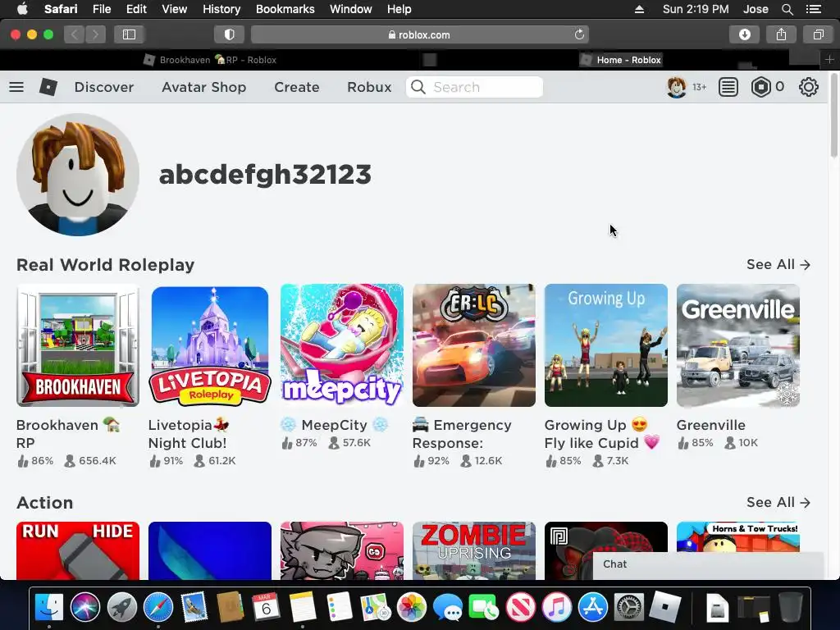This screenshot has width=840, height=630.
Task: Open System Preferences in Dock
Action: click(628, 607)
